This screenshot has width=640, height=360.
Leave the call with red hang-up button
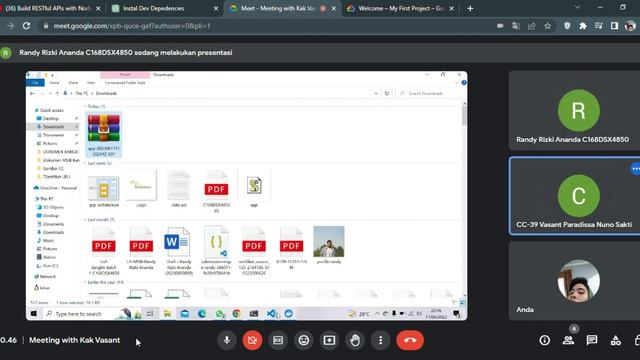pyautogui.click(x=410, y=340)
